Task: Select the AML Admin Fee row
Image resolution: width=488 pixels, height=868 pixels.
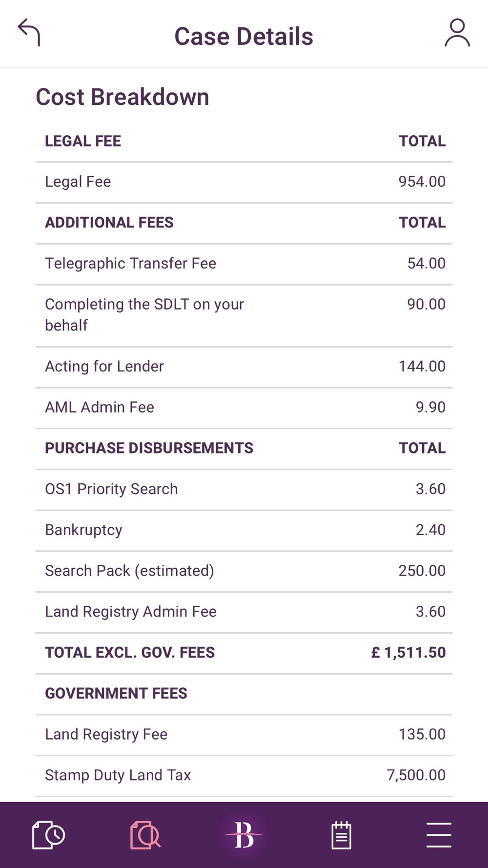Action: (244, 408)
